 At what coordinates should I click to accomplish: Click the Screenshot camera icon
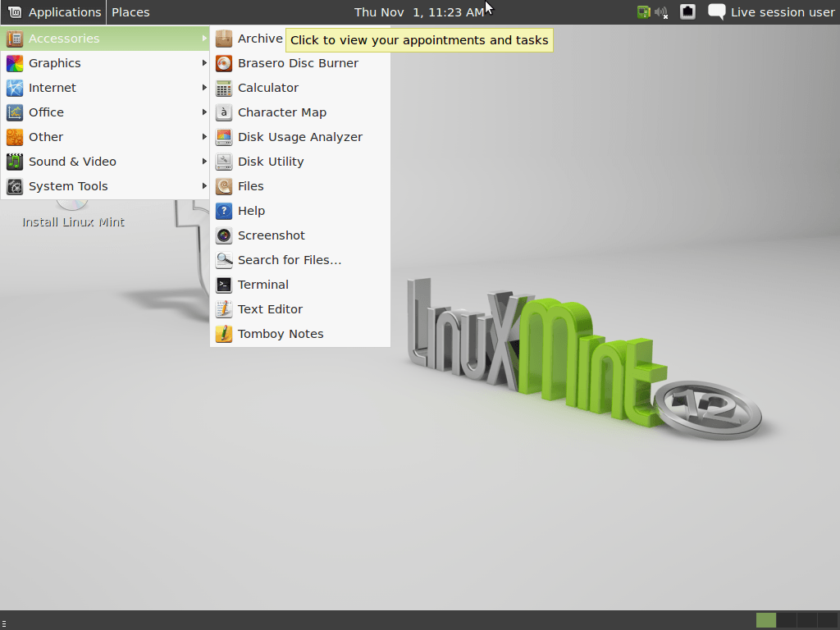pyautogui.click(x=224, y=235)
